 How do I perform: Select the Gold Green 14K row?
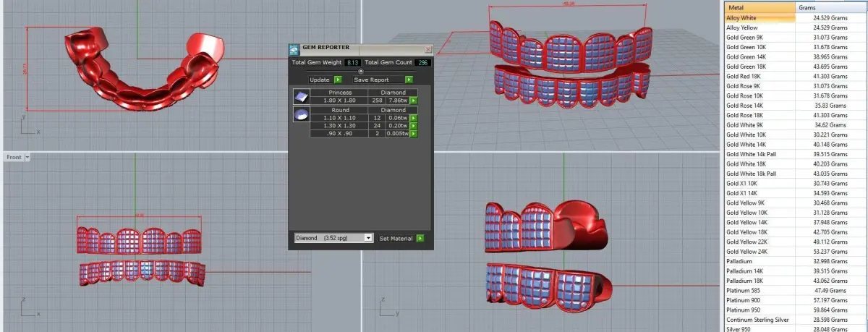point(796,56)
